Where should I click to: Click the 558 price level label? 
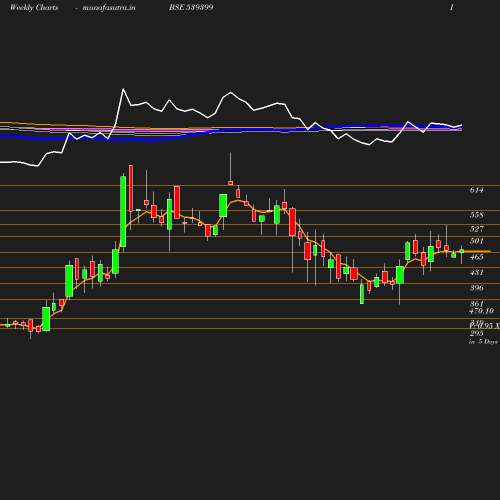pos(476,215)
